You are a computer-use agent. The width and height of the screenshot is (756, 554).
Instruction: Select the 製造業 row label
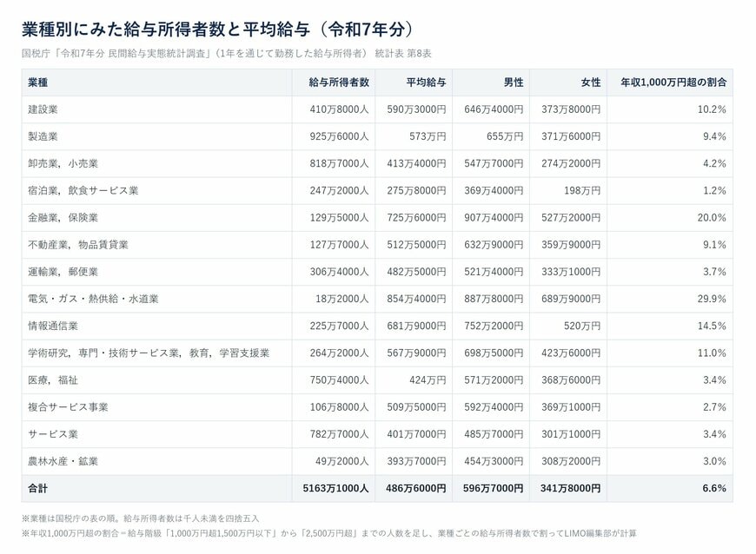coord(43,136)
